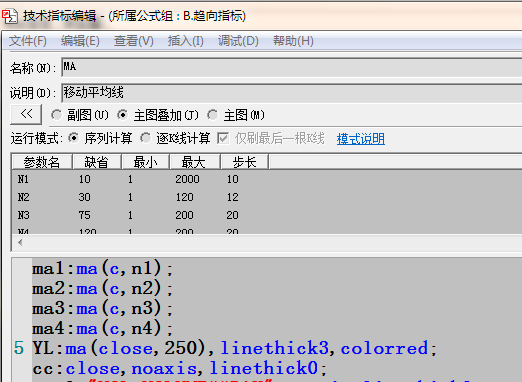Image resolution: width=522 pixels, height=382 pixels.
Task: Open the 编辑(E) menu
Action: 80,41
